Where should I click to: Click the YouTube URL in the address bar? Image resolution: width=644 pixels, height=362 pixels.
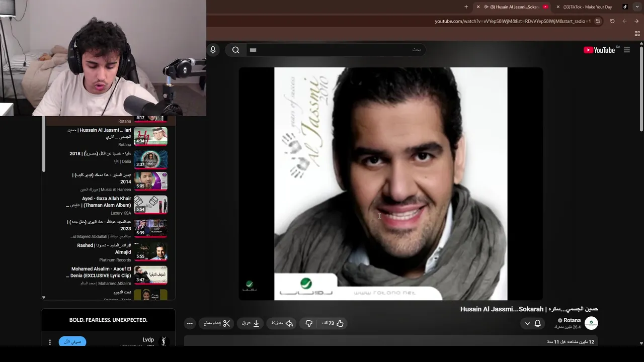coord(513,21)
